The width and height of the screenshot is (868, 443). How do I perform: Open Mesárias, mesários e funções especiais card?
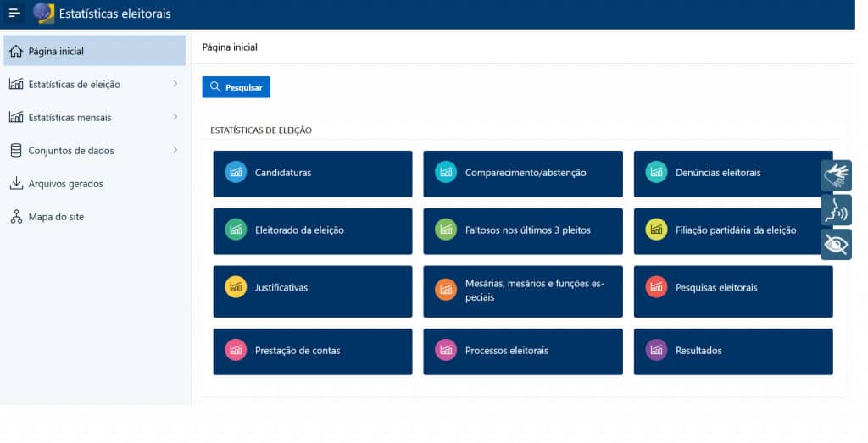click(523, 291)
